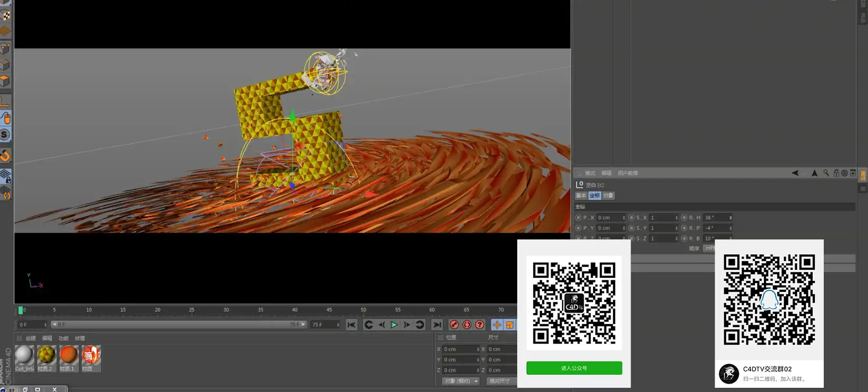Click the P.X 0 cm position field
The image size is (868, 392).
[611, 217]
